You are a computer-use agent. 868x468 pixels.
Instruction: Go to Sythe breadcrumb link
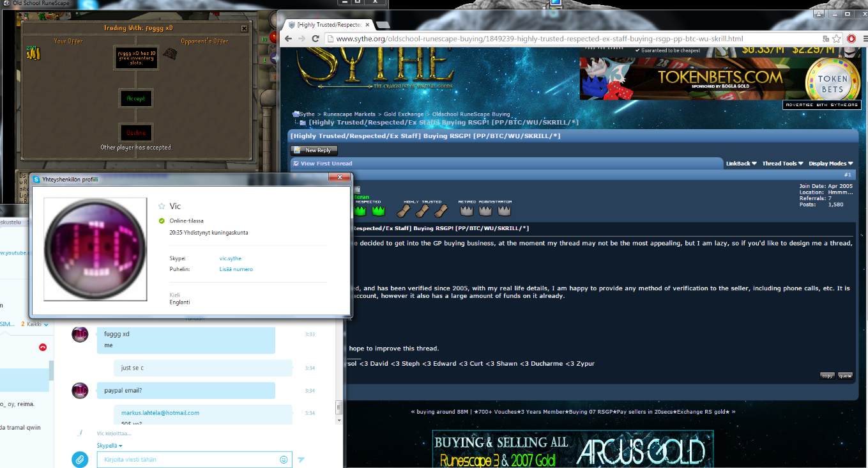pyautogui.click(x=307, y=114)
